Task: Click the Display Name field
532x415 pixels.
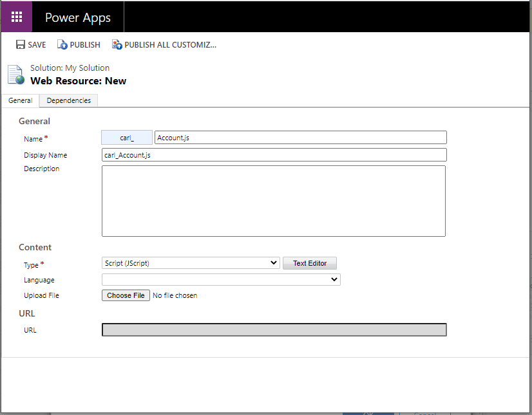Action: click(x=274, y=154)
